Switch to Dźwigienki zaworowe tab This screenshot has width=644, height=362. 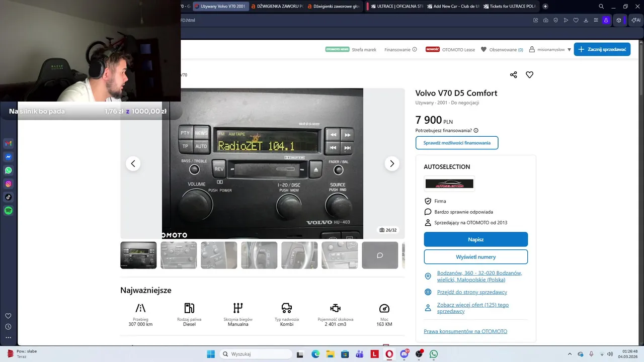click(333, 7)
